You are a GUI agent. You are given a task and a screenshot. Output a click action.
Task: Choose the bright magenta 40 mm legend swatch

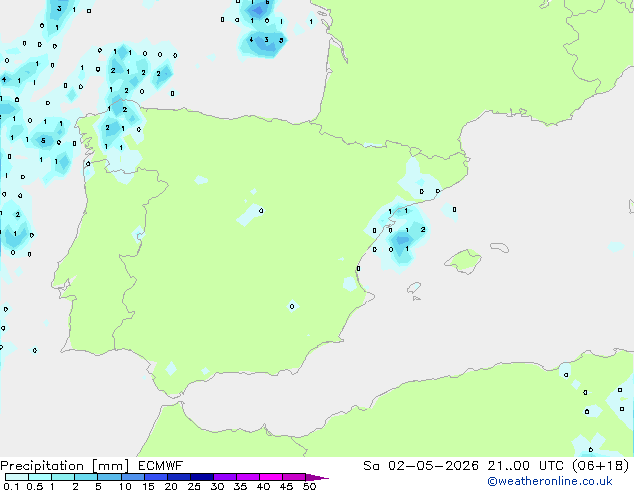pyautogui.click(x=271, y=477)
